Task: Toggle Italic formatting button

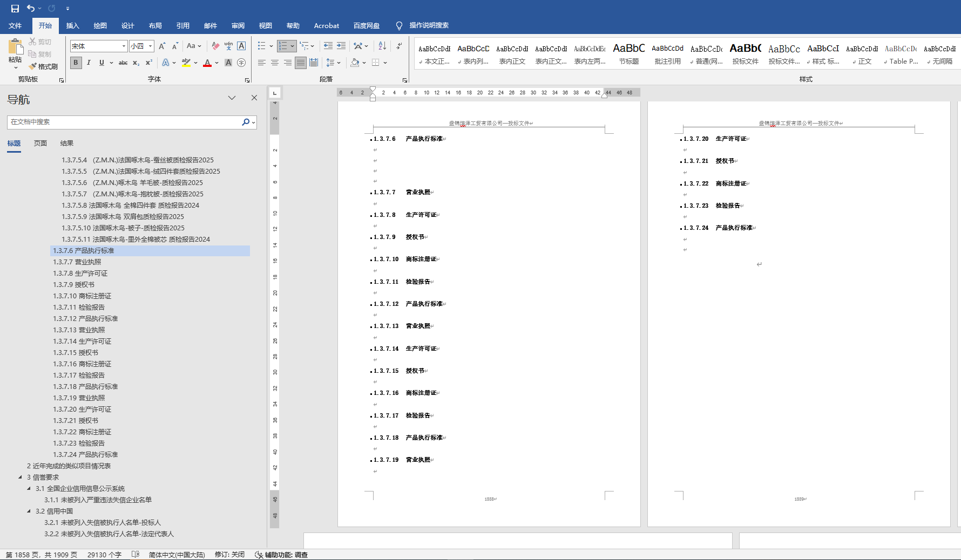Action: point(89,63)
